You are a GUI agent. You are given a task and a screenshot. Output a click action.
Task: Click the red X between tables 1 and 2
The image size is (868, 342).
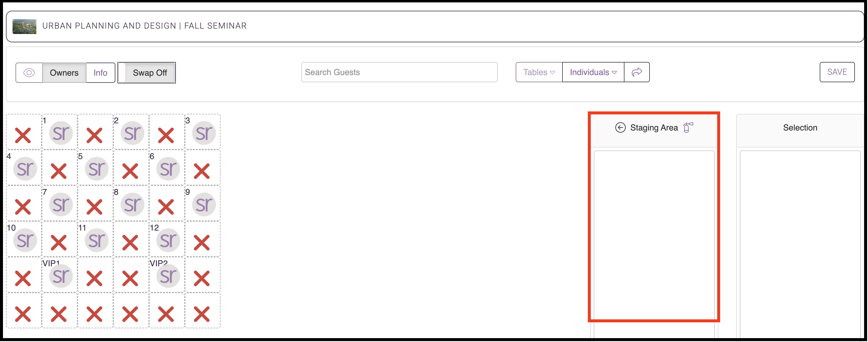click(x=94, y=135)
